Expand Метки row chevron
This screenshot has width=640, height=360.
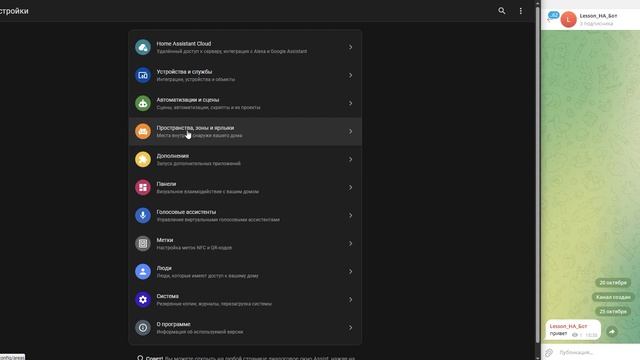350,244
